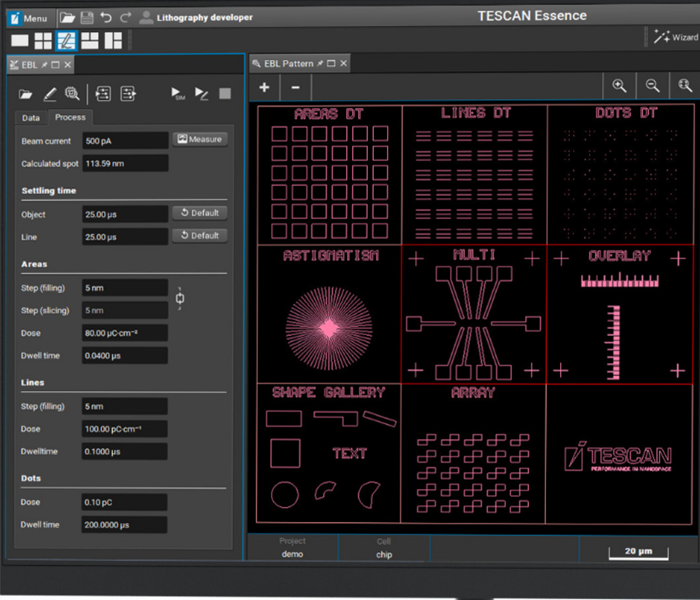
Task: Run the exposure simulation with the SIM icon
Action: [177, 94]
